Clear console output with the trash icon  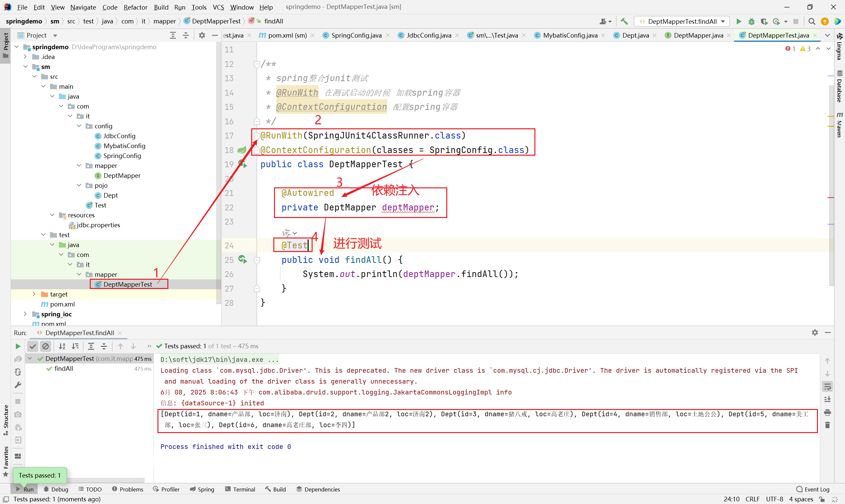pos(827,425)
